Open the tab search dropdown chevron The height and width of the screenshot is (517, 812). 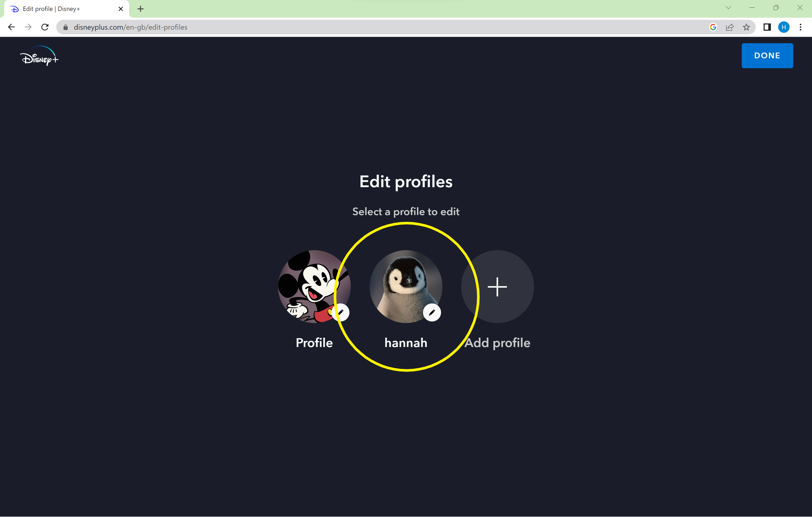pos(728,8)
